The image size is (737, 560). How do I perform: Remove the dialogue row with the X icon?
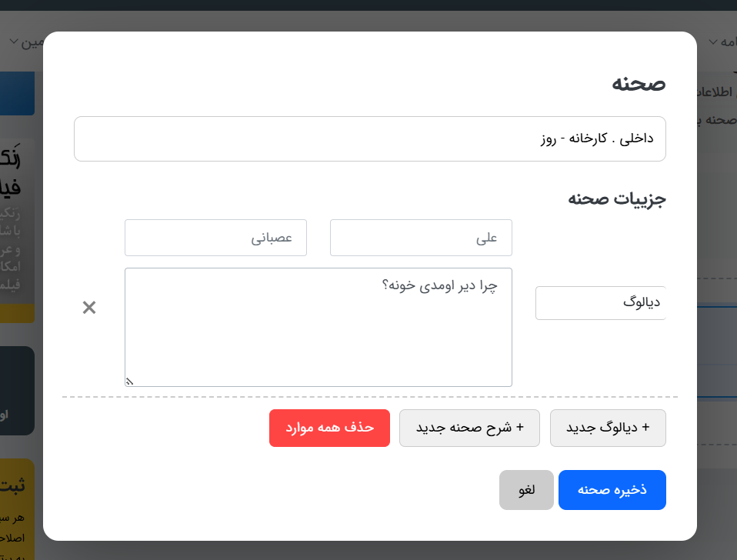89,308
